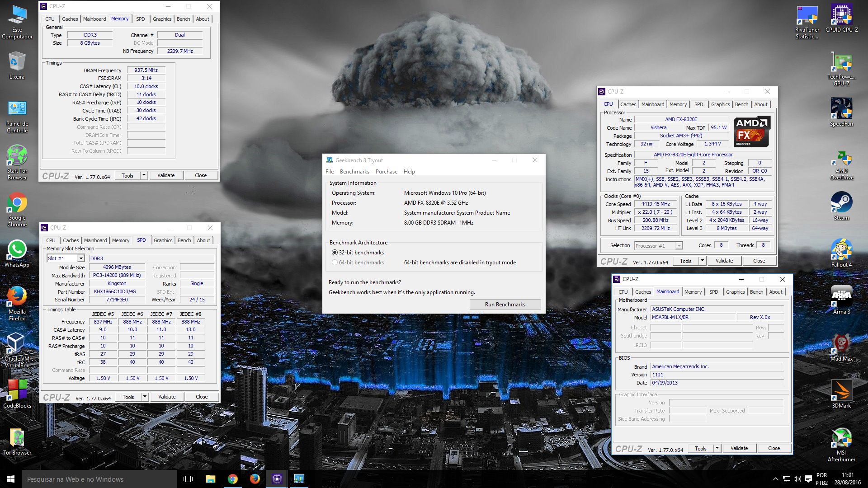Open Task View on the taskbar
The width and height of the screenshot is (868, 488).
[x=188, y=479]
